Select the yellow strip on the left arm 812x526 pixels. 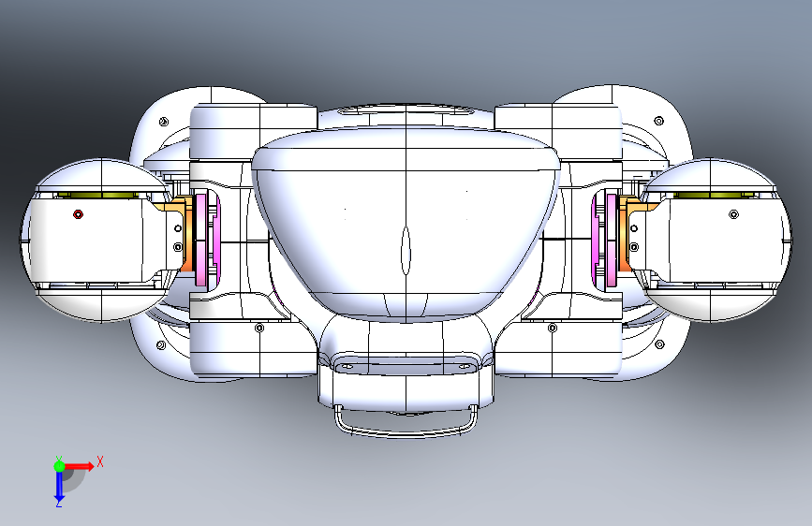pyautogui.click(x=96, y=196)
